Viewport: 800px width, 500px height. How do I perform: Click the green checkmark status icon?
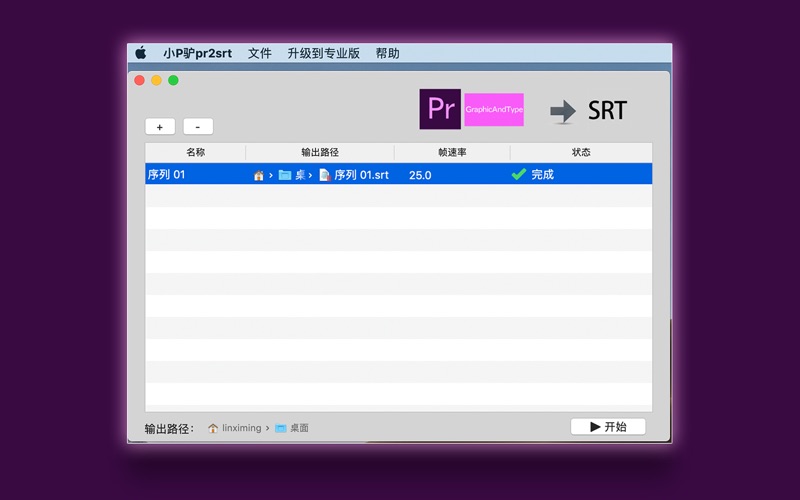518,175
